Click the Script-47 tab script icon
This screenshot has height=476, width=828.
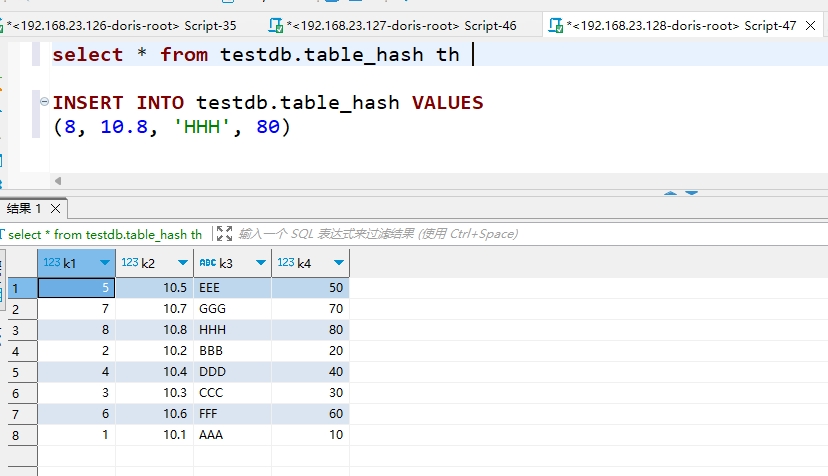pos(556,25)
